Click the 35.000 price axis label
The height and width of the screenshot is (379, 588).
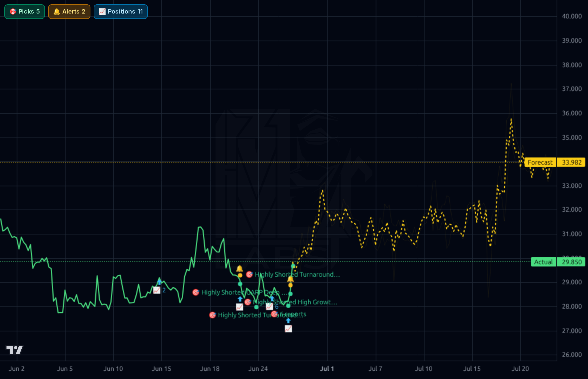tap(572, 138)
